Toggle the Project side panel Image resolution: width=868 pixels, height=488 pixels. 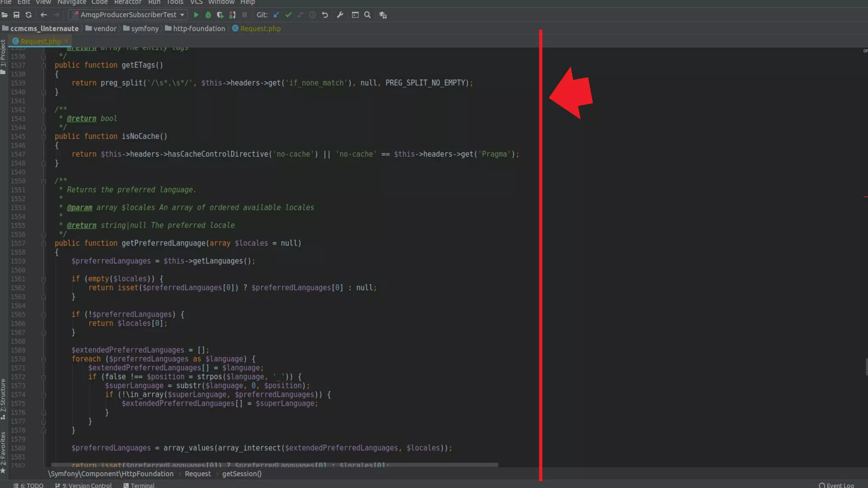3,55
